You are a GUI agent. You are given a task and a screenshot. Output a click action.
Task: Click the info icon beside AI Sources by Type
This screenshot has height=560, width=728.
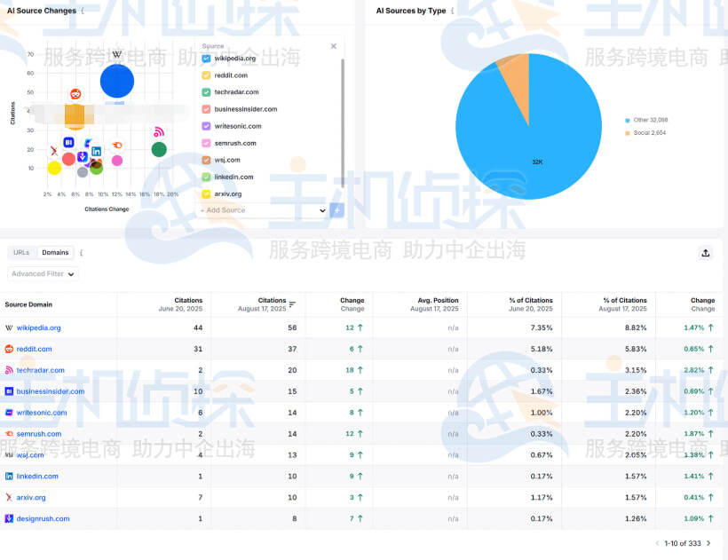[x=452, y=12]
